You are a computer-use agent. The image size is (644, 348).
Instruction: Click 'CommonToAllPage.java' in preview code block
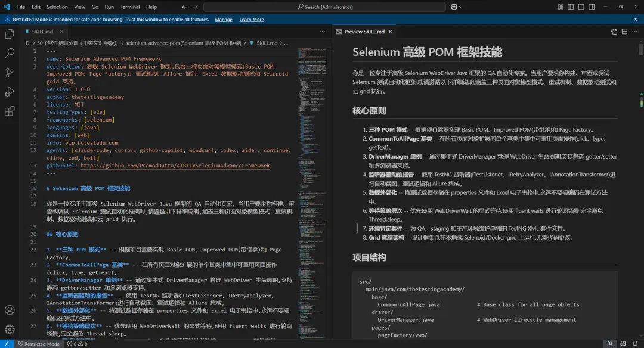(408, 304)
